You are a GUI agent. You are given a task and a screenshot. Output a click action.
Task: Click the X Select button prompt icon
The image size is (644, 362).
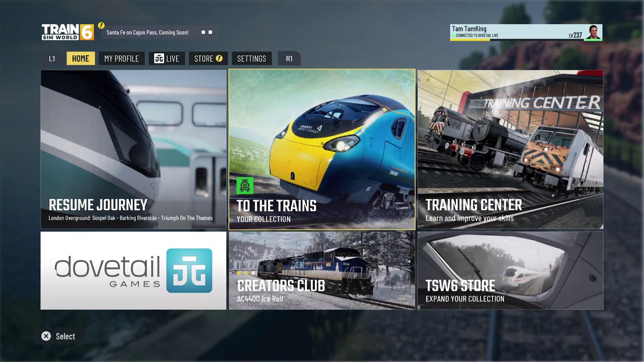point(46,336)
